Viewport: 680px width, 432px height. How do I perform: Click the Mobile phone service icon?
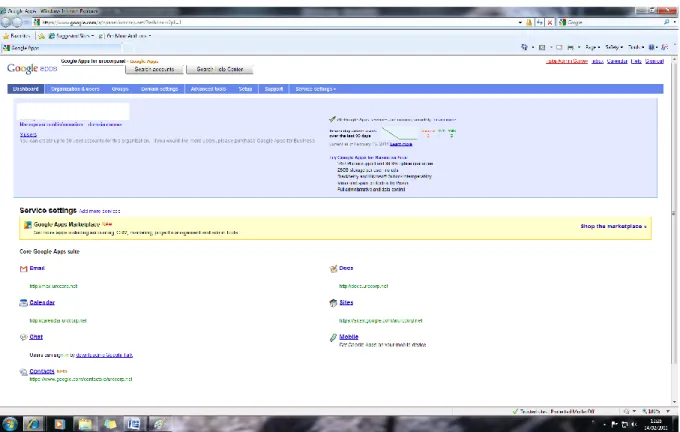pos(333,337)
